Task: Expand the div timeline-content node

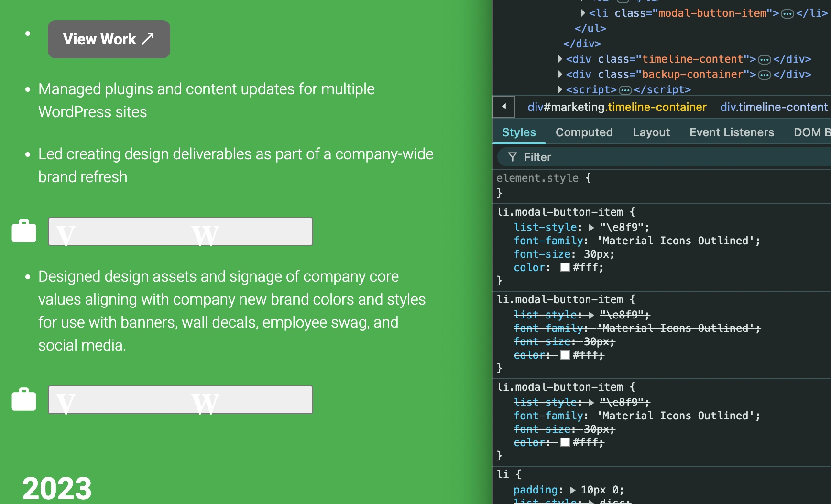Action: pyautogui.click(x=560, y=59)
